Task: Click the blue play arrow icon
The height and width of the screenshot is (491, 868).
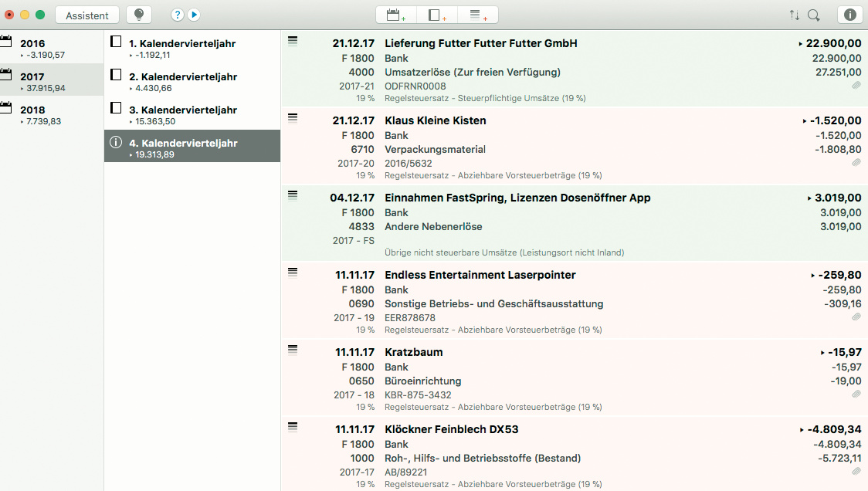Action: click(x=194, y=15)
